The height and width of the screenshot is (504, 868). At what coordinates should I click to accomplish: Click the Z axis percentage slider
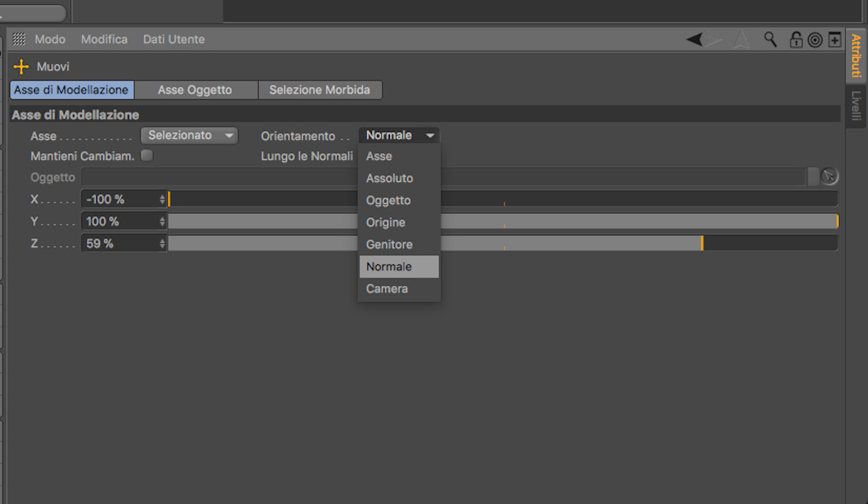click(588, 243)
